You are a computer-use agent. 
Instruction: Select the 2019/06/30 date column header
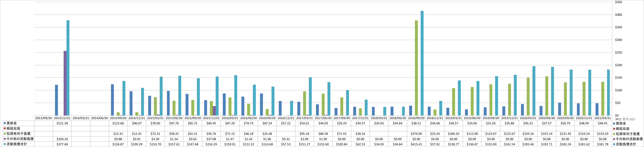pyautogui.click(x=472, y=118)
